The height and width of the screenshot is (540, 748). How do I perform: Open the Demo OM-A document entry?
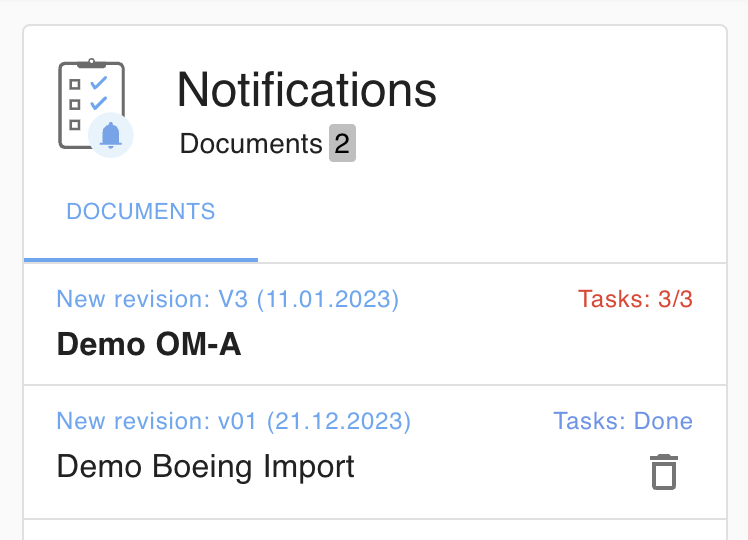[149, 345]
